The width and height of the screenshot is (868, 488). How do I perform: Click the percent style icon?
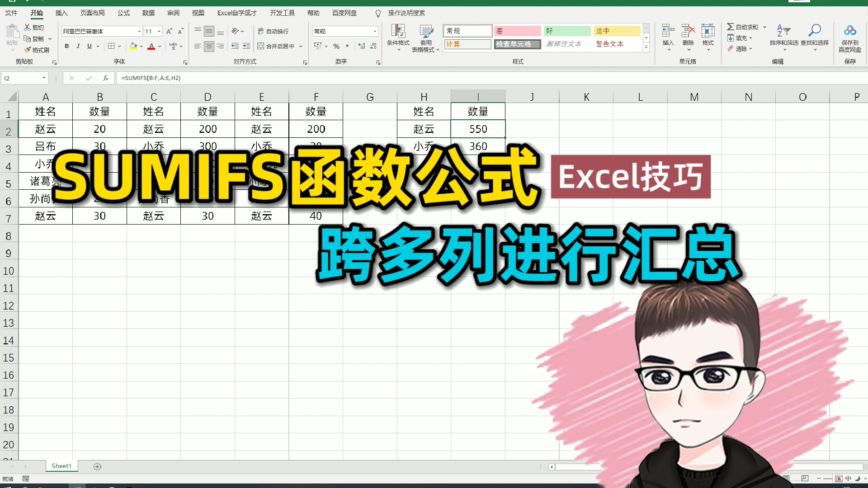[336, 46]
